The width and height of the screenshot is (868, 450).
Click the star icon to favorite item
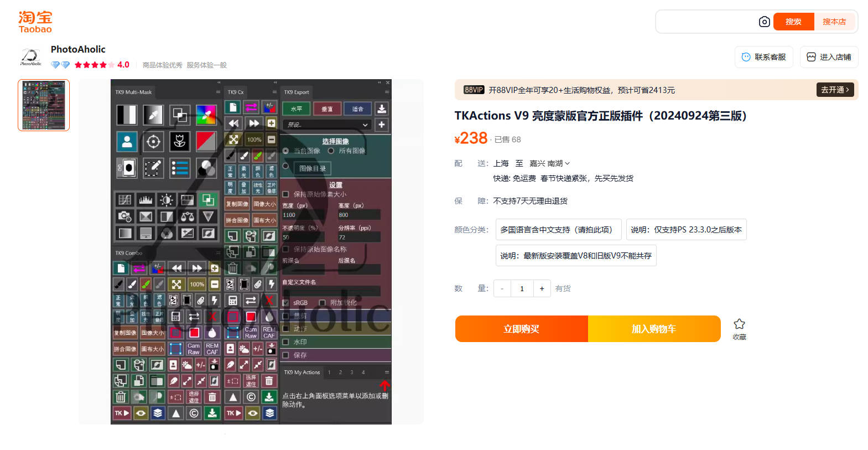pos(739,324)
